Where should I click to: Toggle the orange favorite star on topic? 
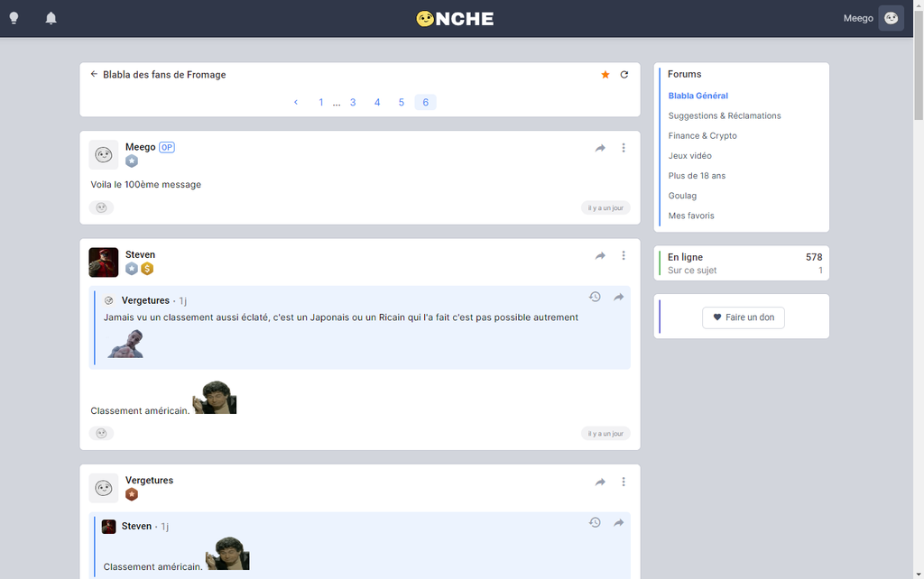pos(605,75)
